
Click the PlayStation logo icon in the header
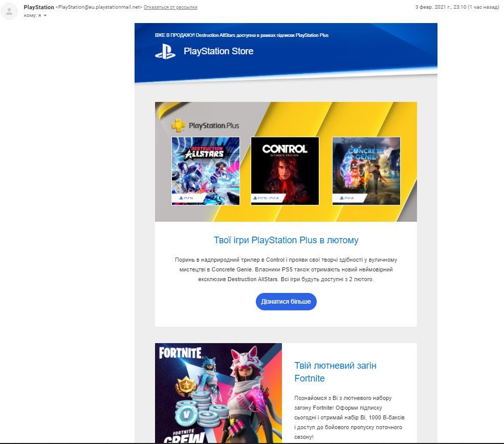pyautogui.click(x=165, y=52)
